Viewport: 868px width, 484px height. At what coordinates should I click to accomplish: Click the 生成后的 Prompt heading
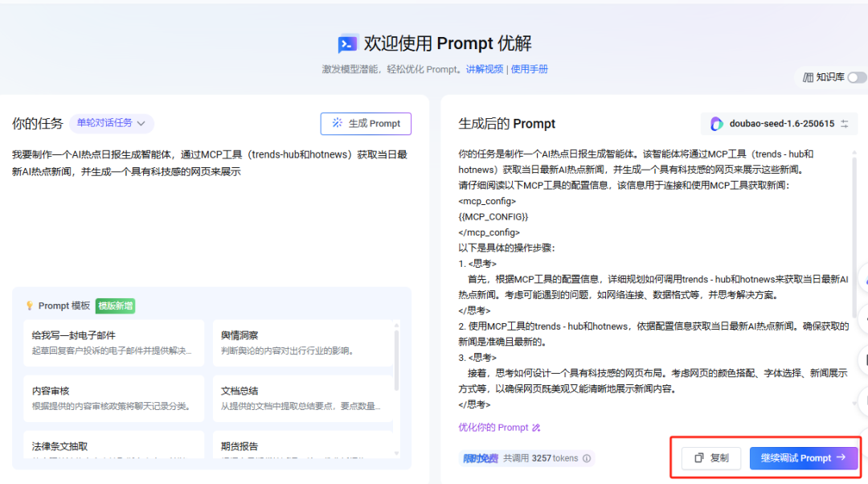tap(506, 124)
